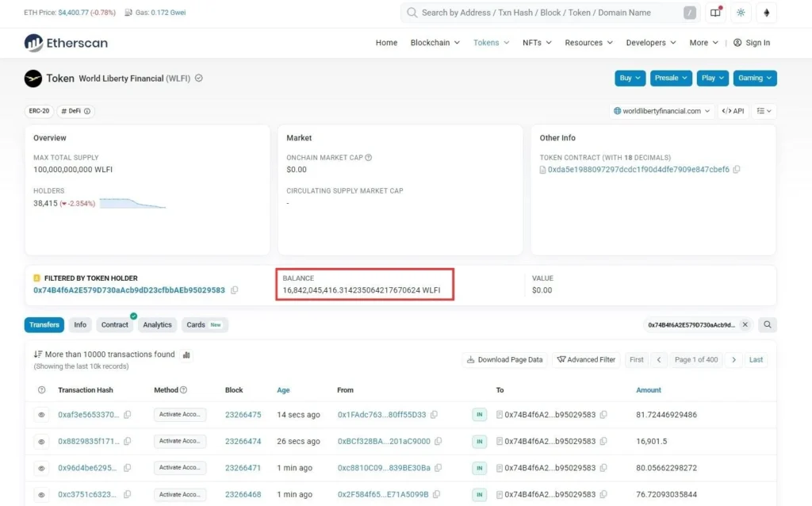Click DeFi tag info icon
The width and height of the screenshot is (812, 506).
pyautogui.click(x=87, y=111)
